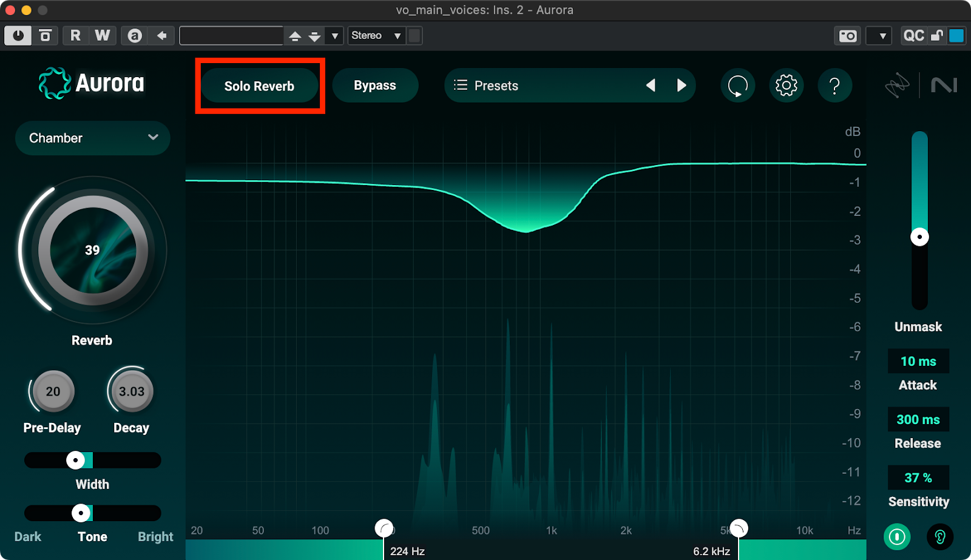Select next preset with right triangle
This screenshot has height=560, width=971.
tap(682, 85)
